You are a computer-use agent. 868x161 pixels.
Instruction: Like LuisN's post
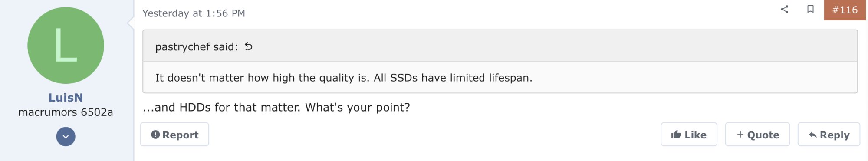pos(689,135)
